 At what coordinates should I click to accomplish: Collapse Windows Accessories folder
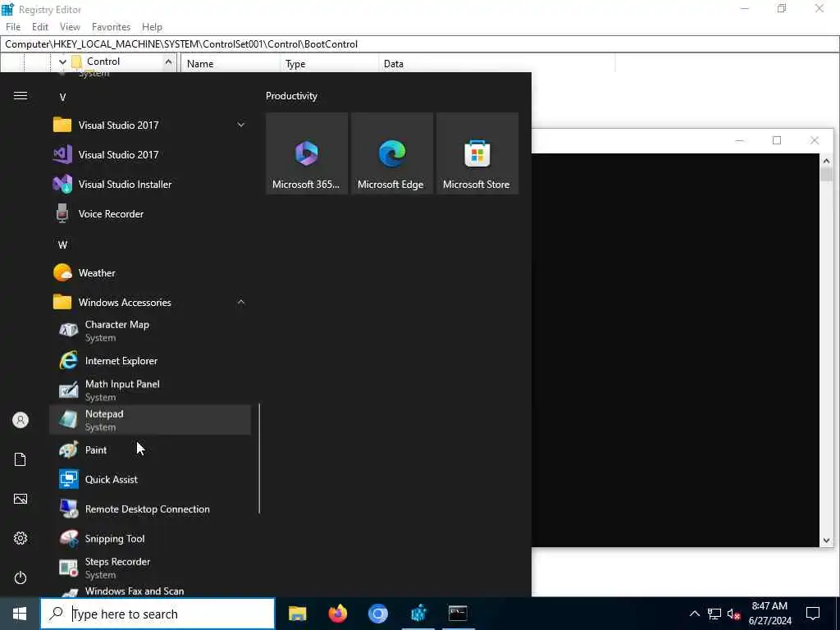(241, 302)
